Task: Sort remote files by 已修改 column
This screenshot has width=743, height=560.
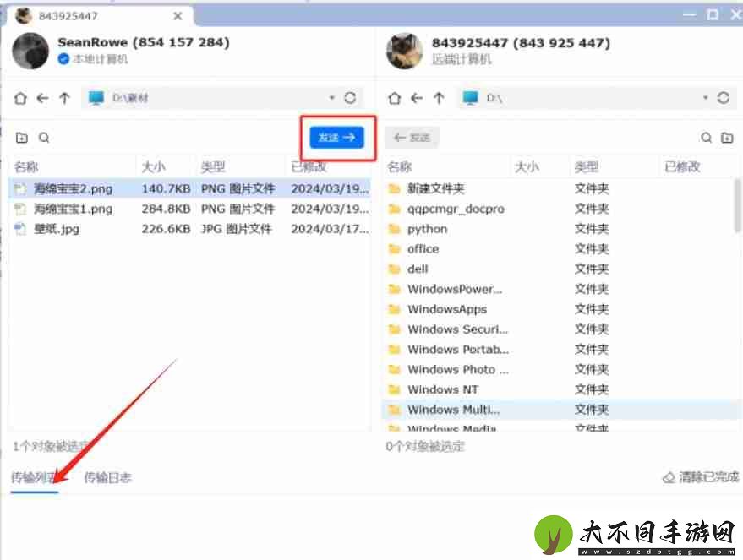Action: pos(682,166)
